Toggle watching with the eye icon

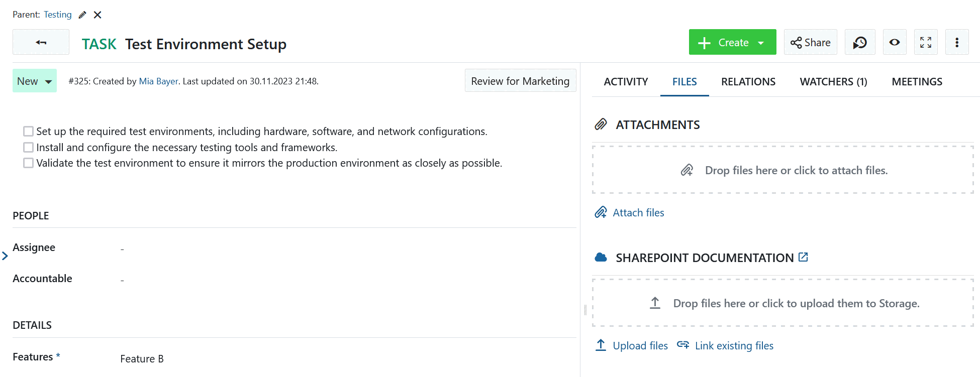(894, 42)
